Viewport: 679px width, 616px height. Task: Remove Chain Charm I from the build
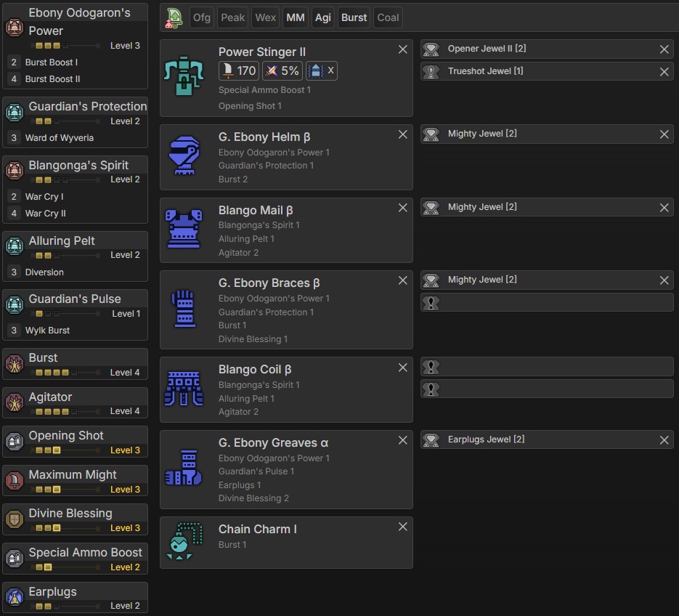click(403, 527)
